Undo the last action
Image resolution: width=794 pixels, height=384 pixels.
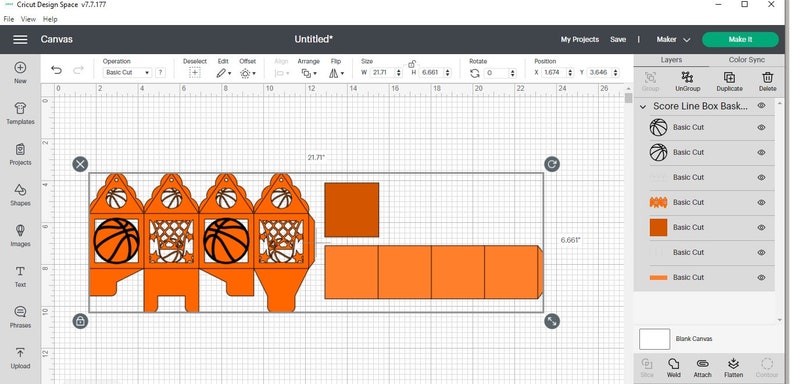(x=57, y=70)
